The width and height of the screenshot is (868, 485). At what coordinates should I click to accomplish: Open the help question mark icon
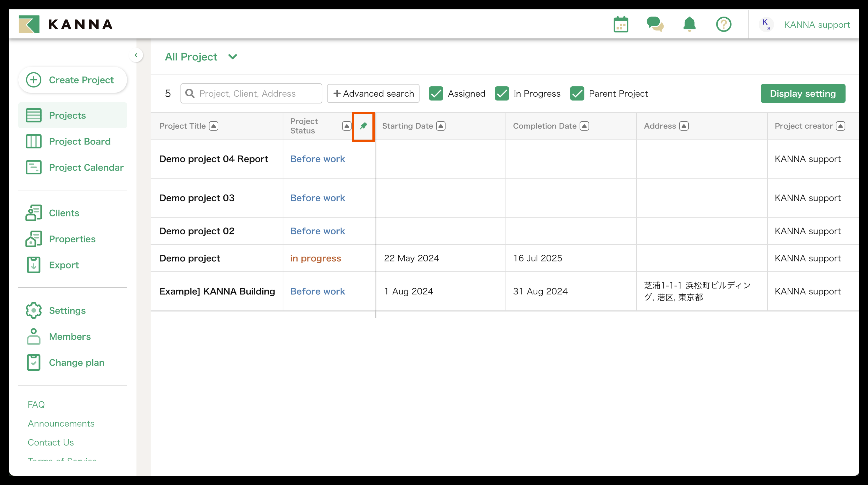(x=723, y=24)
